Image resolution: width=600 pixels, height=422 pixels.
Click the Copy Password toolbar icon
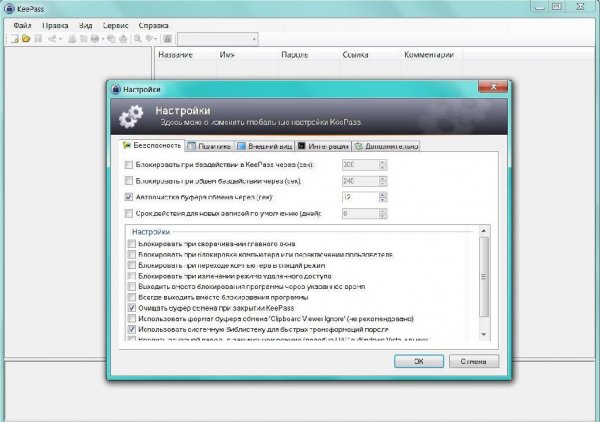tap(83, 39)
